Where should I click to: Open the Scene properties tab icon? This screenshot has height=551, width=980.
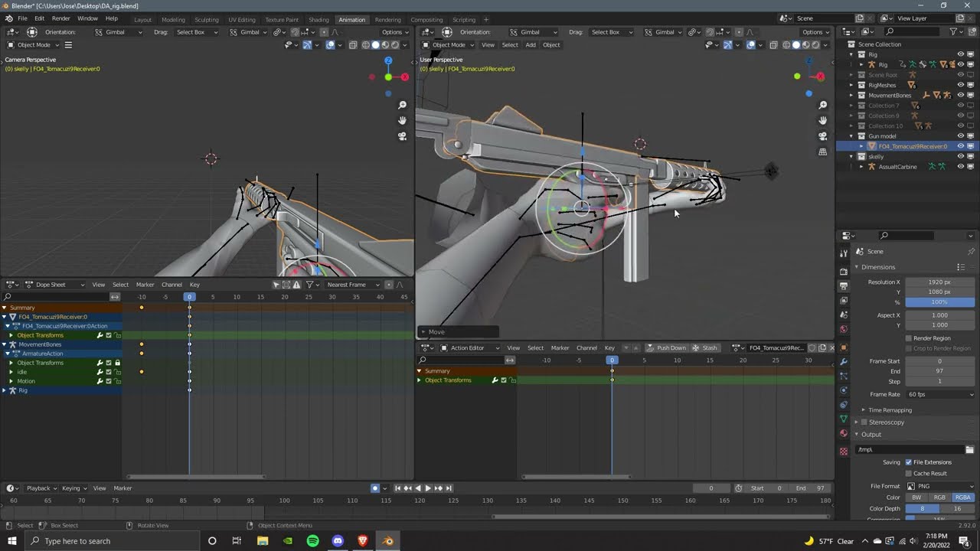(x=844, y=315)
